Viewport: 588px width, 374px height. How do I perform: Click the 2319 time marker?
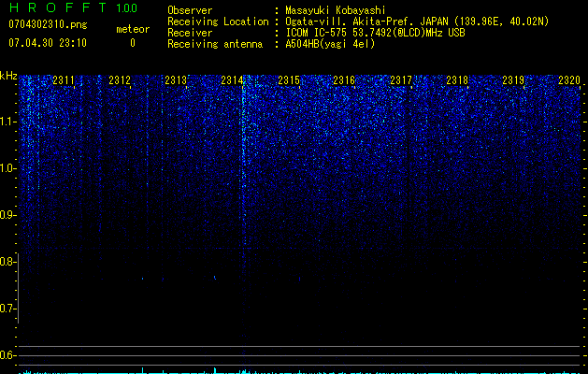(x=513, y=79)
